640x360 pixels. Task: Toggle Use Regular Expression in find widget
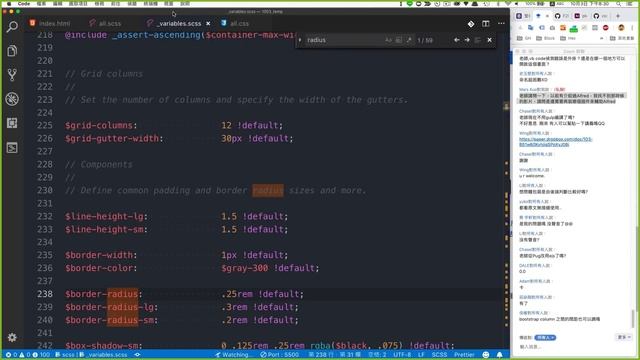click(x=409, y=40)
